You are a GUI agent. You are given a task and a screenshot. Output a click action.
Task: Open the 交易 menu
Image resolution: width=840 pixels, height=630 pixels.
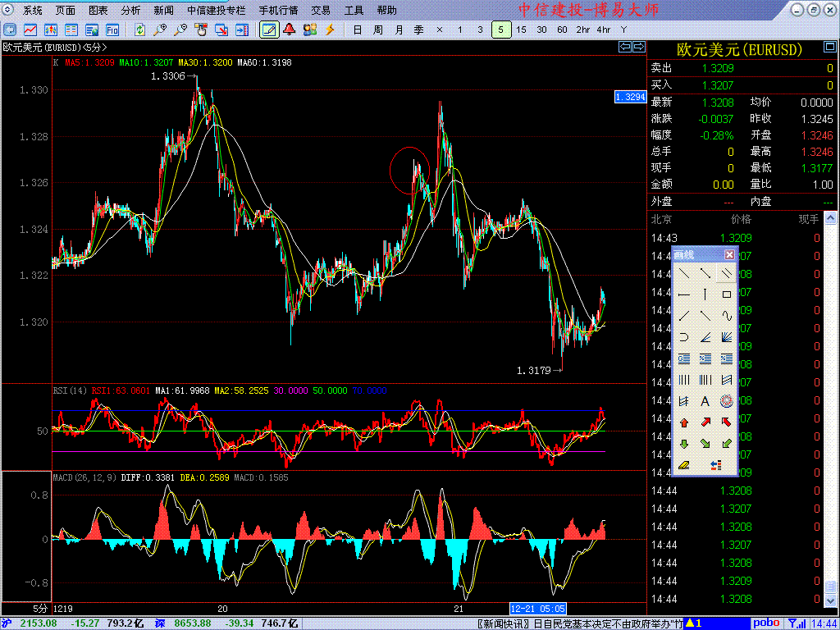(321, 11)
